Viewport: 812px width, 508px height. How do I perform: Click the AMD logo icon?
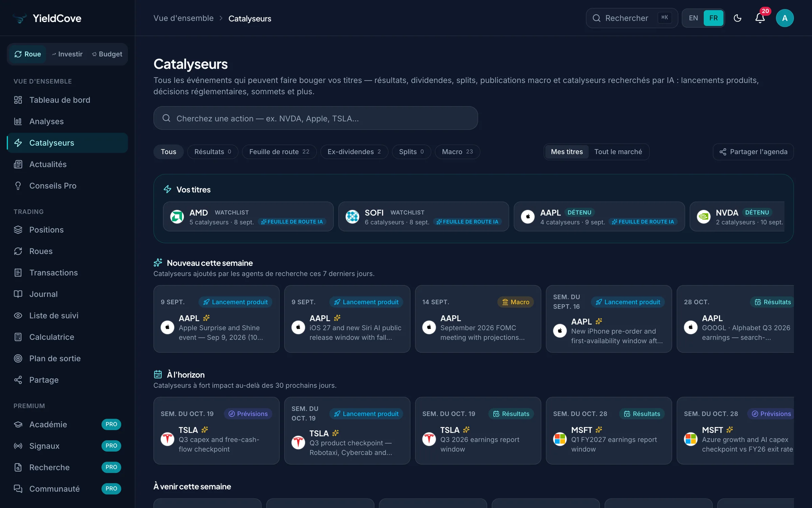177,217
